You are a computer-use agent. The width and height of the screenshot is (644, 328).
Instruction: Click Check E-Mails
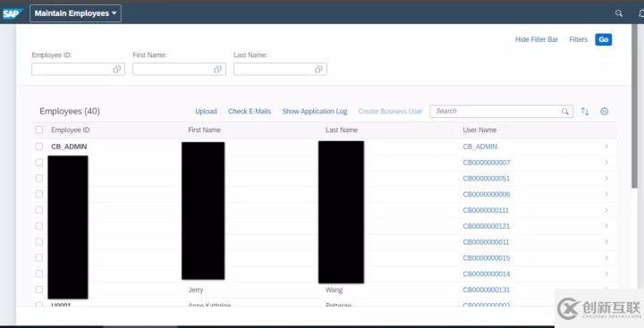coord(250,111)
